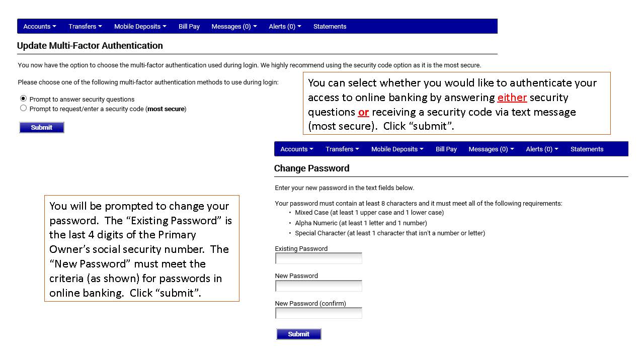Viewport: 644px width, 362px height.
Task: Open Accounts dropdown above the Change Password heading
Action: click(x=297, y=149)
